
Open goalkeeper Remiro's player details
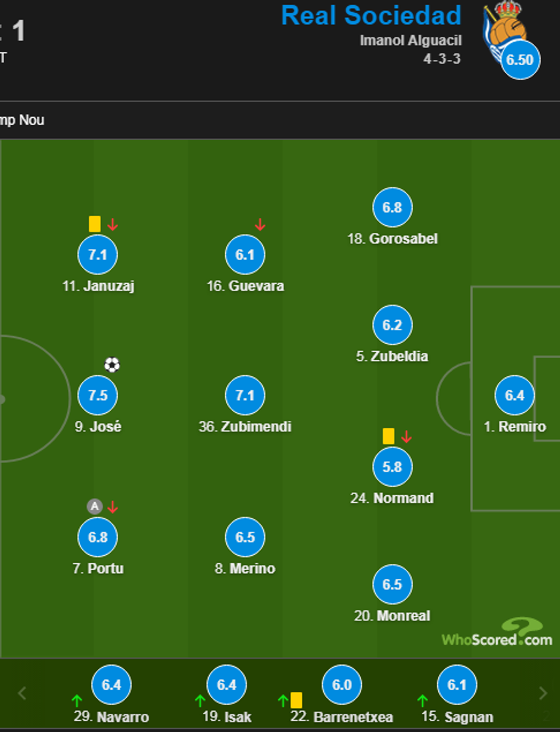point(515,427)
